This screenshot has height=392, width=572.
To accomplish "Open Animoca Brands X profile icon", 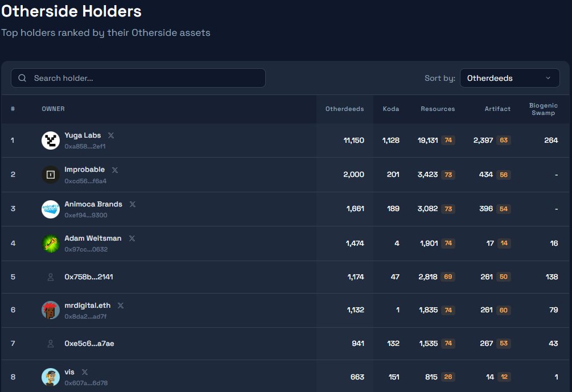I will point(133,204).
